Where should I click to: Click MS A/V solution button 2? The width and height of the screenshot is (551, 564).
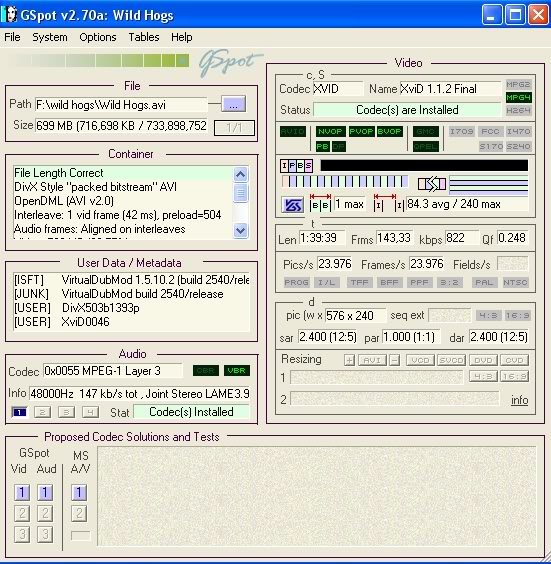(x=79, y=513)
